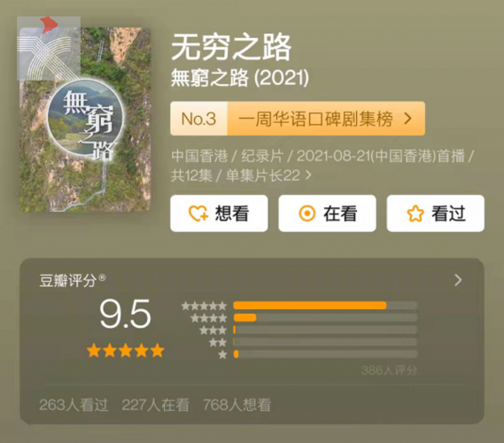Click the five orange rating stars
The image size is (504, 443).
126,351
